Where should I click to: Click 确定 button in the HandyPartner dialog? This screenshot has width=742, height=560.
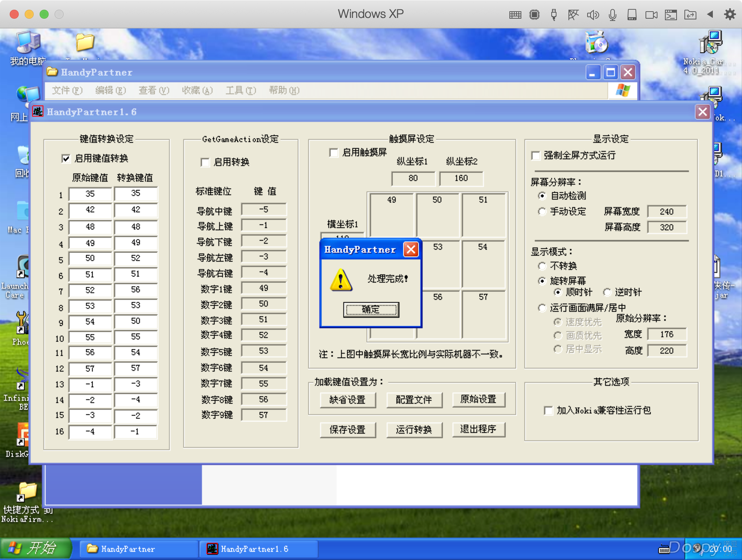[371, 310]
